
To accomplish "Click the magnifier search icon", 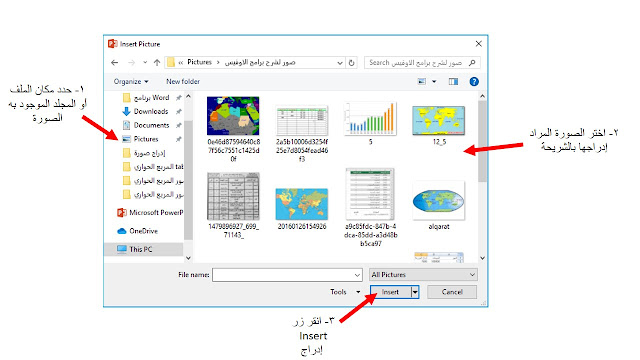I will (472, 62).
